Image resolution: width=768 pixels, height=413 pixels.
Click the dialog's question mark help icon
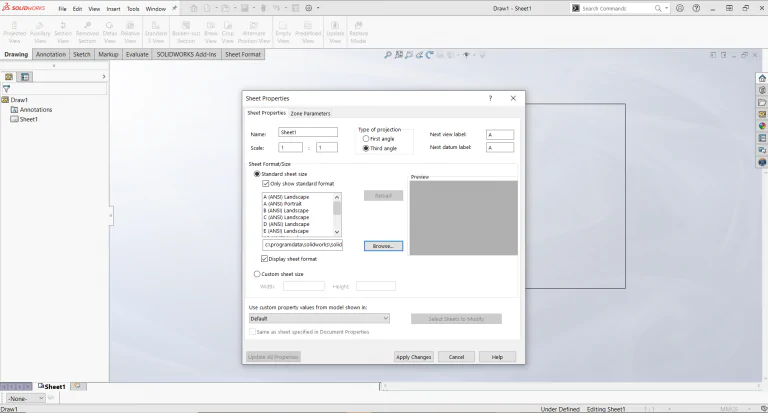[x=490, y=98]
